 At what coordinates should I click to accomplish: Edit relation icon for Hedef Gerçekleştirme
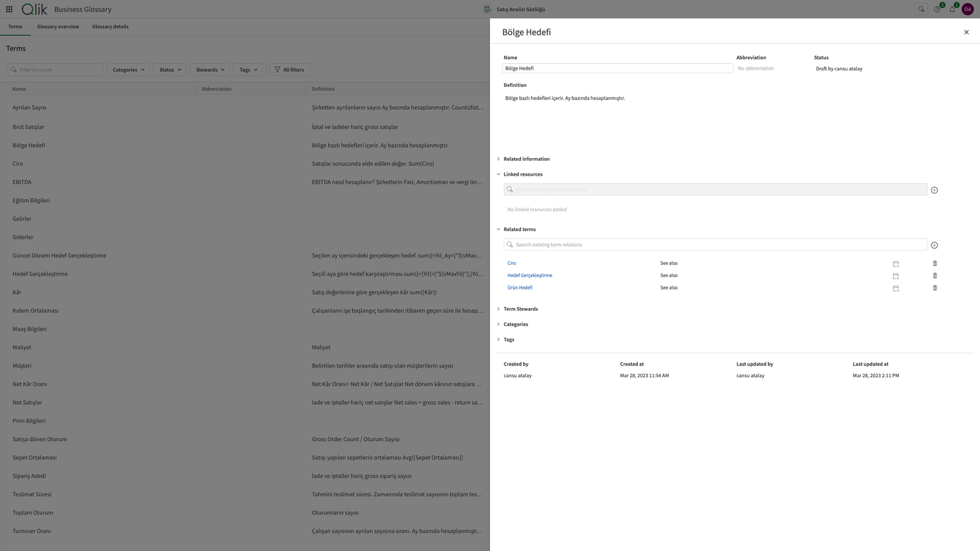click(896, 276)
